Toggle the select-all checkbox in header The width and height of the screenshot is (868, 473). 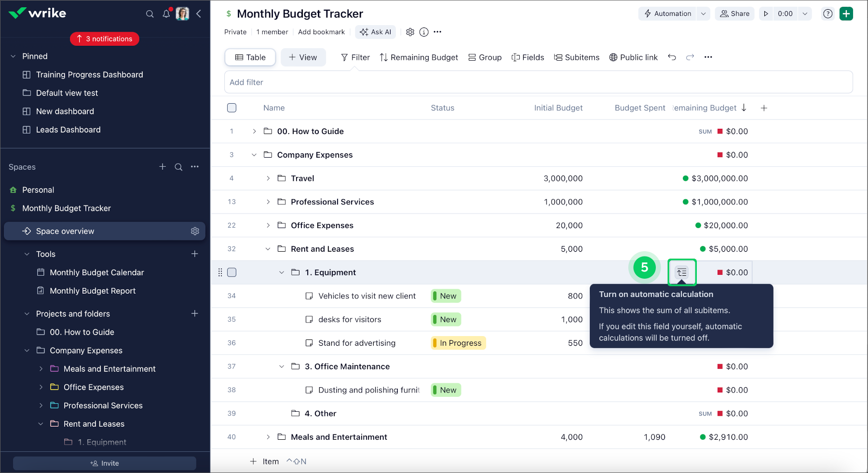[232, 108]
